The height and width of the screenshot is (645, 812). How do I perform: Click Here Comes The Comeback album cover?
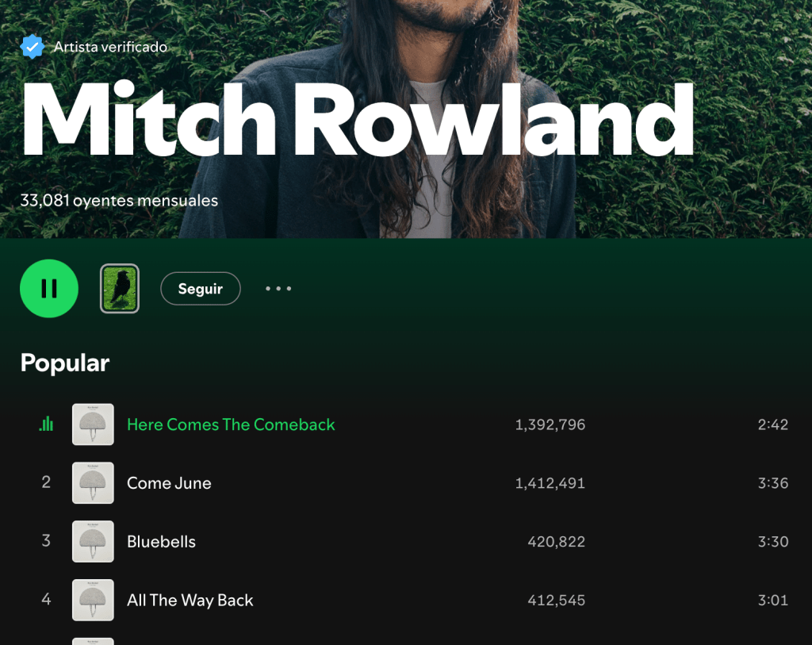pyautogui.click(x=94, y=424)
